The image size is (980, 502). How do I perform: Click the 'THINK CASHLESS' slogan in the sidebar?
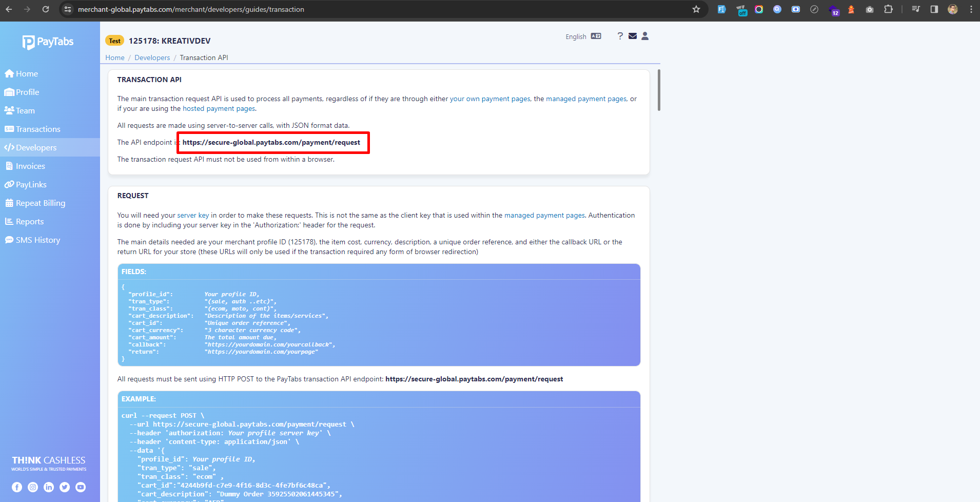click(x=49, y=460)
